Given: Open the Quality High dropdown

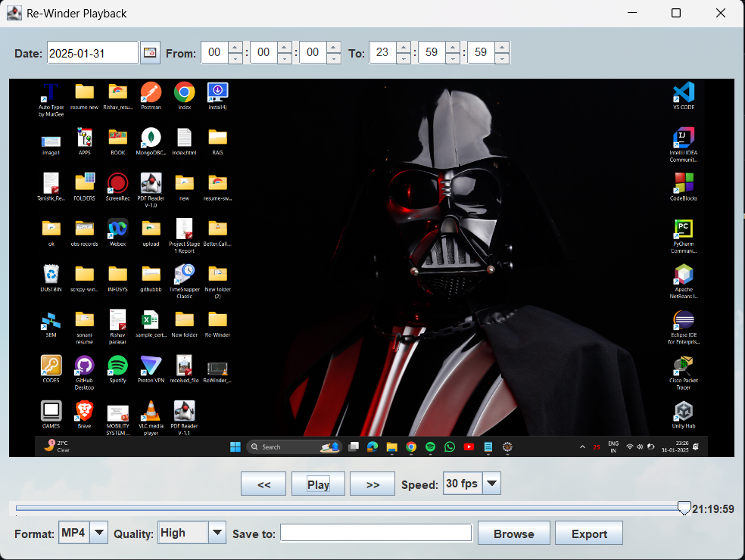Looking at the screenshot, I should (217, 533).
